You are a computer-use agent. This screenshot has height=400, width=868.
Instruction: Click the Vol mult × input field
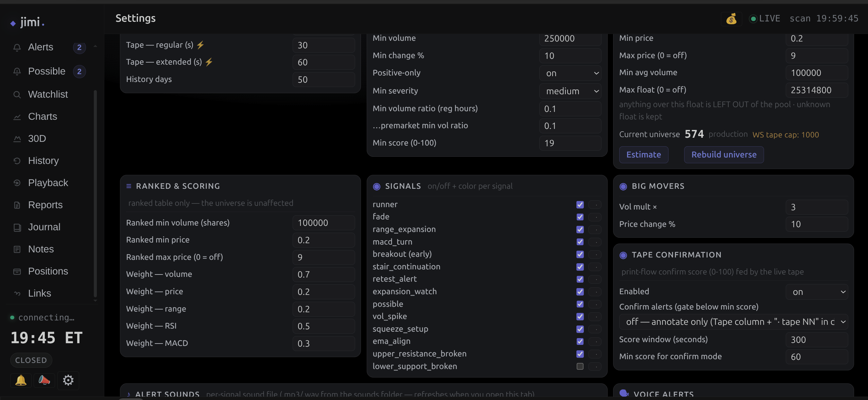(817, 207)
